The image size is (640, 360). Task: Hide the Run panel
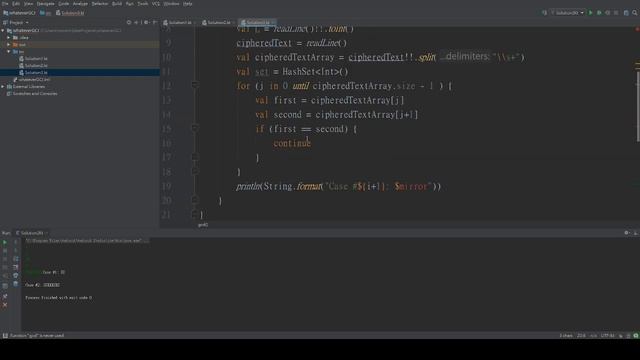[x=635, y=233]
